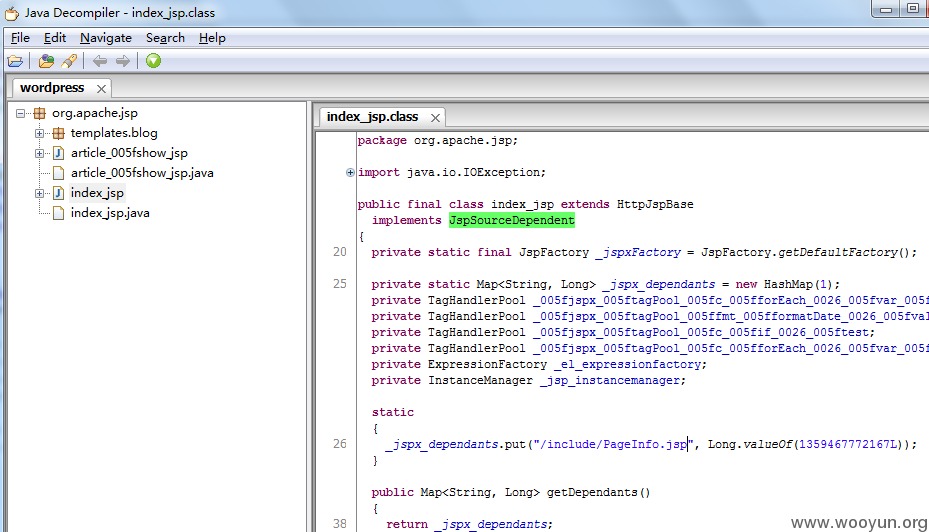The width and height of the screenshot is (929, 532).
Task: Open the Search menu
Action: 165,38
